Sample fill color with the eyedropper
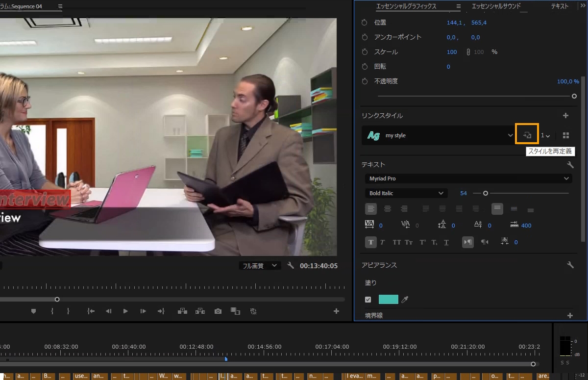Image resolution: width=588 pixels, height=380 pixels. point(405,300)
